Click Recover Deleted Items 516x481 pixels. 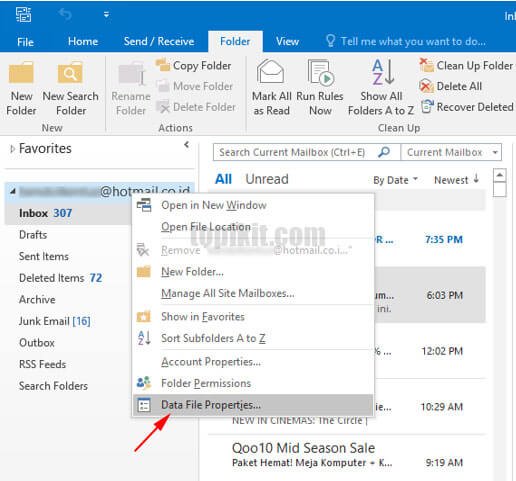click(467, 107)
